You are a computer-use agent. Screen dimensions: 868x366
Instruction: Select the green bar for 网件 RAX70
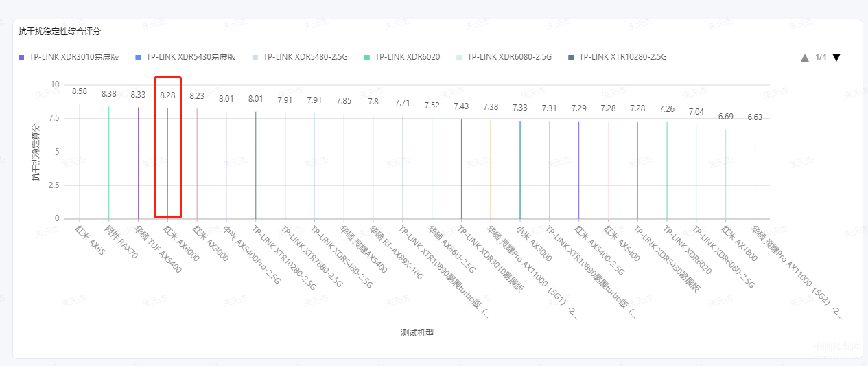(108, 163)
